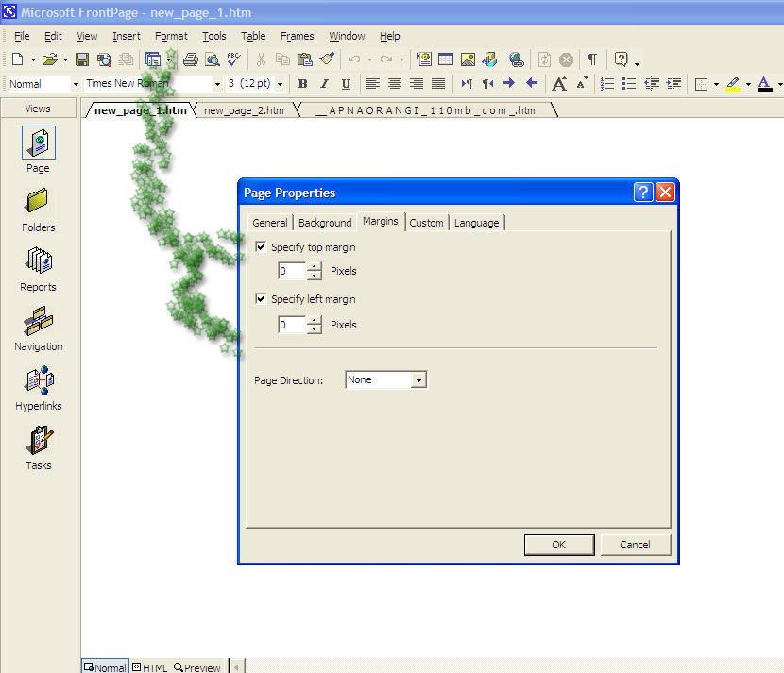Viewport: 784px width, 673px height.
Task: Click the Show All paragraph marks icon
Action: (x=591, y=59)
